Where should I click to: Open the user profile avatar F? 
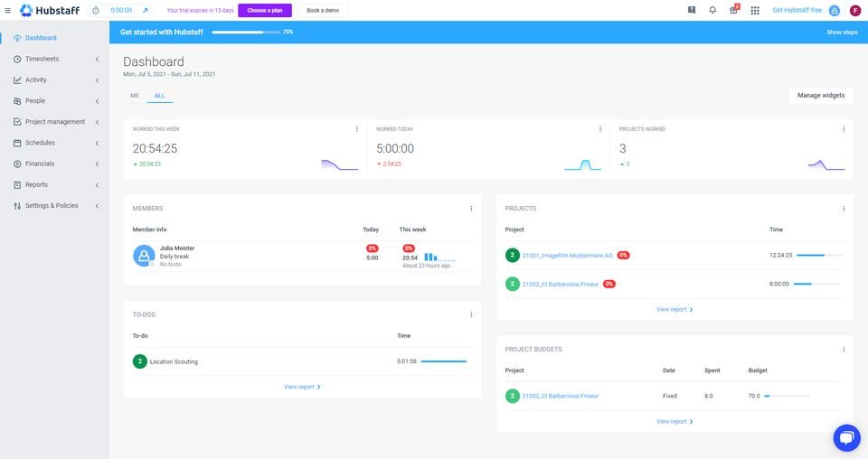pyautogui.click(x=855, y=11)
